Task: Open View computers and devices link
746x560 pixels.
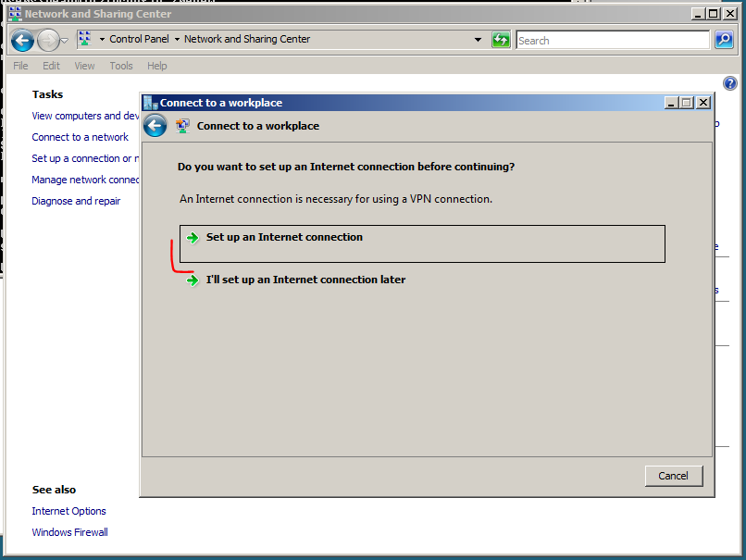Action: pos(85,116)
